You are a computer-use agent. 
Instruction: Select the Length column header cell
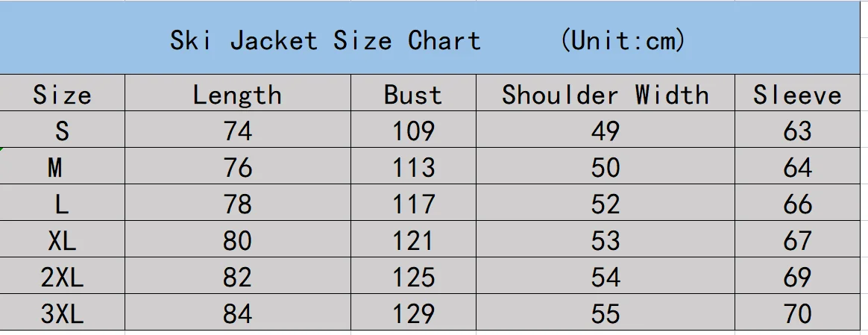[x=237, y=95]
